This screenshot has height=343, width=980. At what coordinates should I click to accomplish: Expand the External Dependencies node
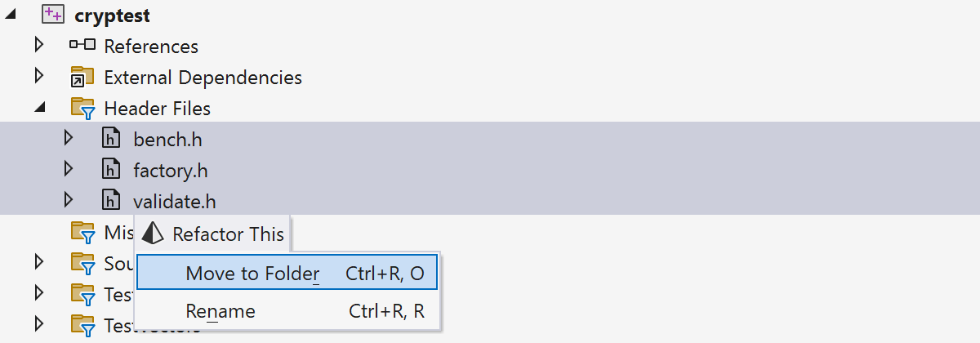(x=39, y=77)
